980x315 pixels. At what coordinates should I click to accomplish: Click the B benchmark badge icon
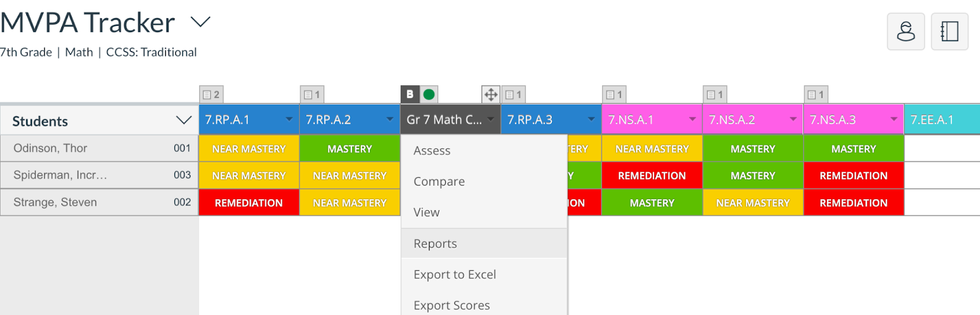click(410, 94)
